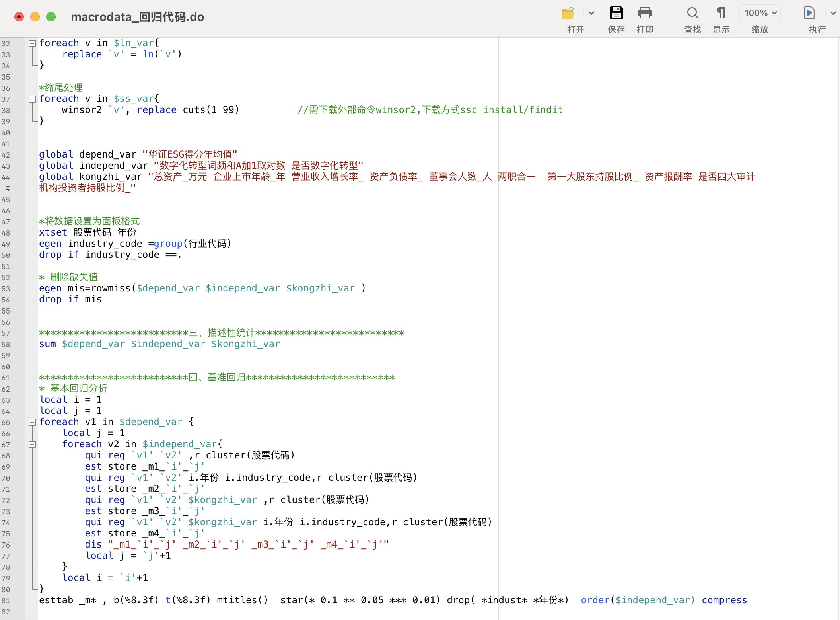Click the comment *缩尾处理
Viewport: 840px width, 620px height.
pos(61,88)
